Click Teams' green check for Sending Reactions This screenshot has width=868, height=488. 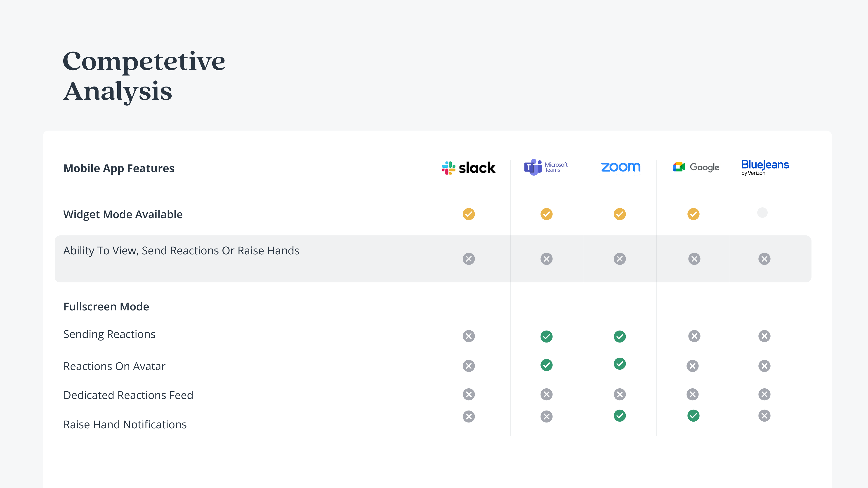point(547,336)
